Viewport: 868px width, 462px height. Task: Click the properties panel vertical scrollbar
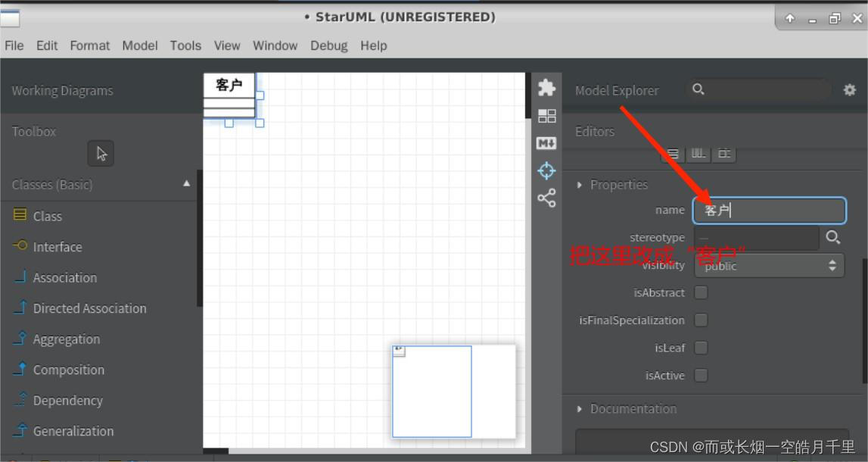(864, 321)
